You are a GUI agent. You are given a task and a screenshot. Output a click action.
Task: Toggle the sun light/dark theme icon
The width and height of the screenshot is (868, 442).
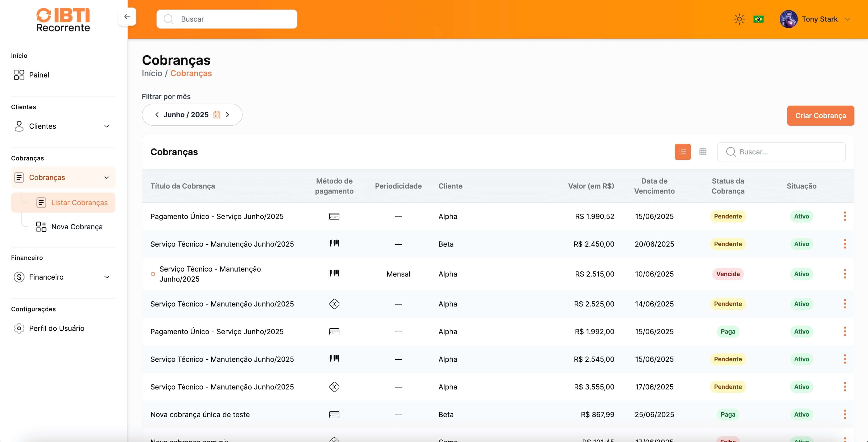pos(739,19)
